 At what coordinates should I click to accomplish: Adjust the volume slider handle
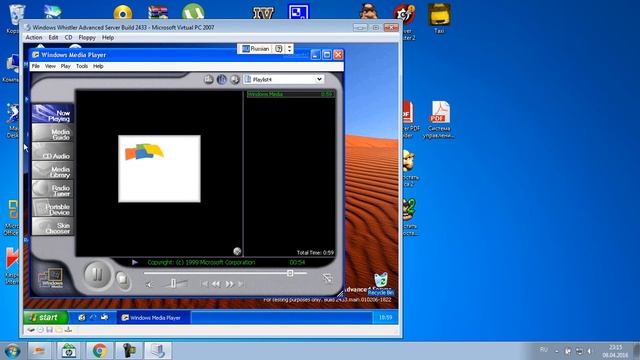tap(173, 283)
